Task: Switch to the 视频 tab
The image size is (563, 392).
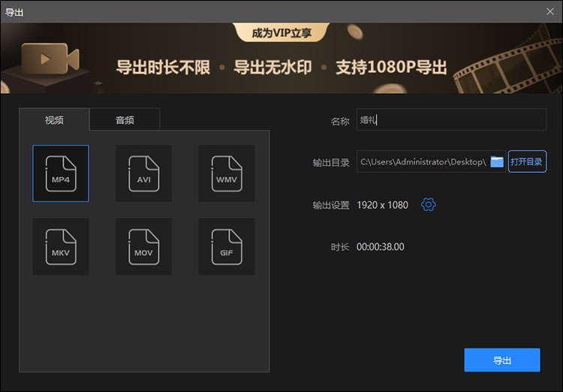Action: coord(54,119)
